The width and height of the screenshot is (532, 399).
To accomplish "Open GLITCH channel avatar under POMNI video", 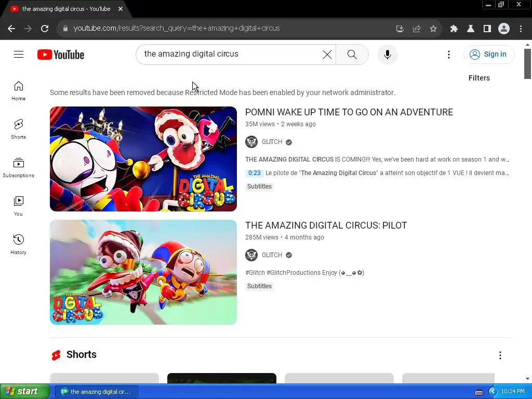I will click(x=251, y=142).
